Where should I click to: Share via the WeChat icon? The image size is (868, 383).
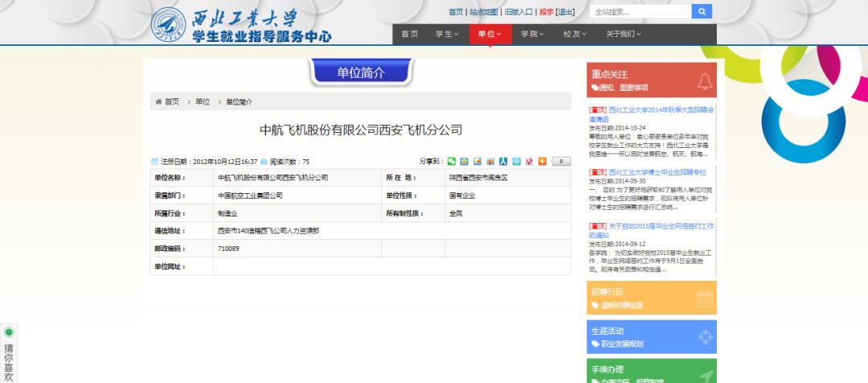[452, 161]
